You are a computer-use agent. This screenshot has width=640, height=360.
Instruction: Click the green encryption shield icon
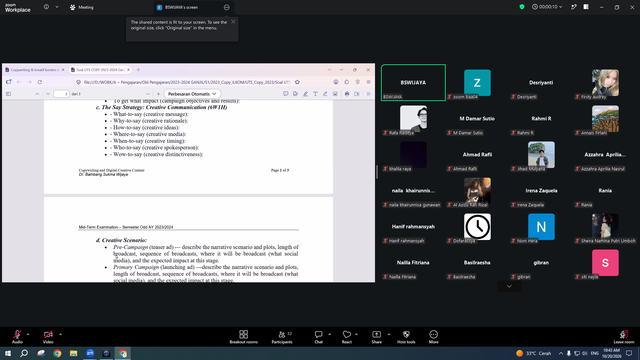tap(522, 7)
